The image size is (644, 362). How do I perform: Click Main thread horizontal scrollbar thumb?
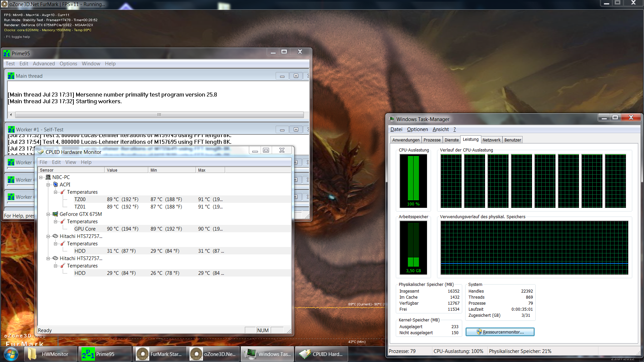(159, 115)
